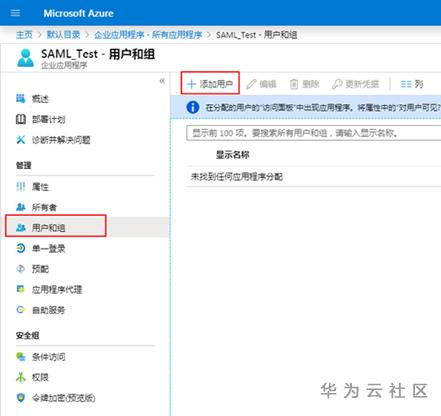Click 列 toolbar label
This screenshot has height=416, width=441.
click(x=419, y=84)
